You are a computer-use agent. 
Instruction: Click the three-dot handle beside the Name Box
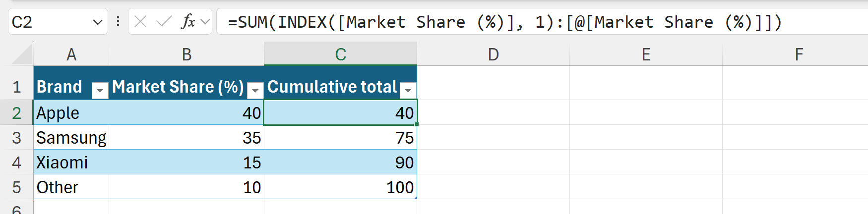click(118, 22)
